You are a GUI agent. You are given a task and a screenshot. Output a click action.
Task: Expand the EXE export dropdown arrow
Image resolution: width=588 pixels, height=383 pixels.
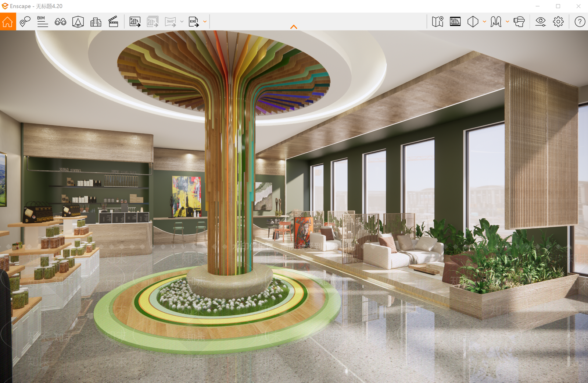(205, 22)
